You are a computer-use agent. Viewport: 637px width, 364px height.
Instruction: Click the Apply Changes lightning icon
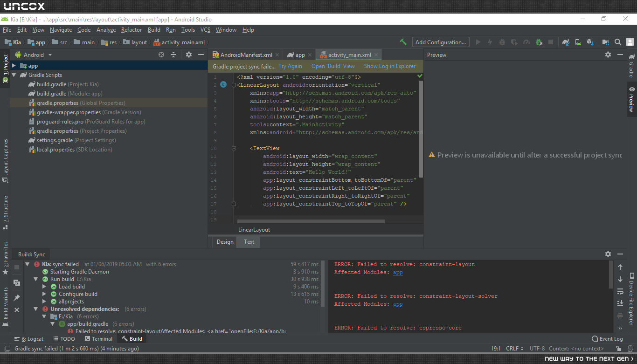tap(490, 42)
